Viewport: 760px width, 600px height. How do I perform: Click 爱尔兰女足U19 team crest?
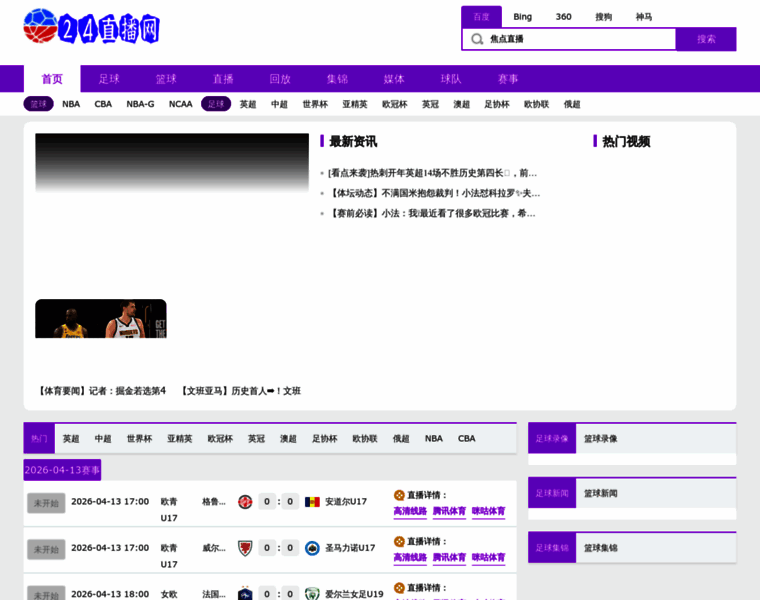[x=312, y=594]
